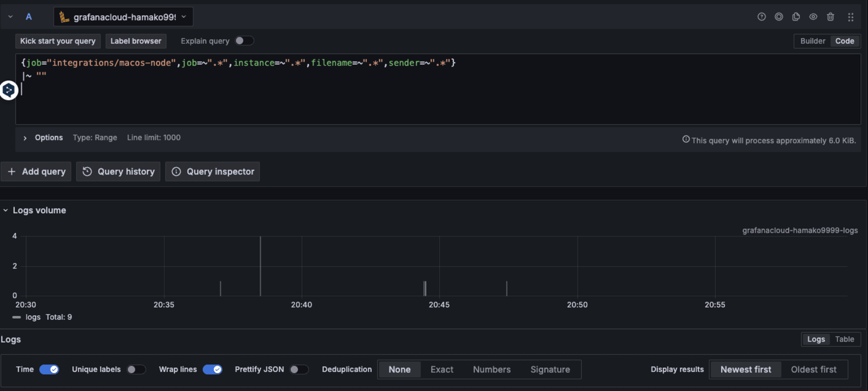Click the query letter A label
868x391 pixels.
coord(29,17)
